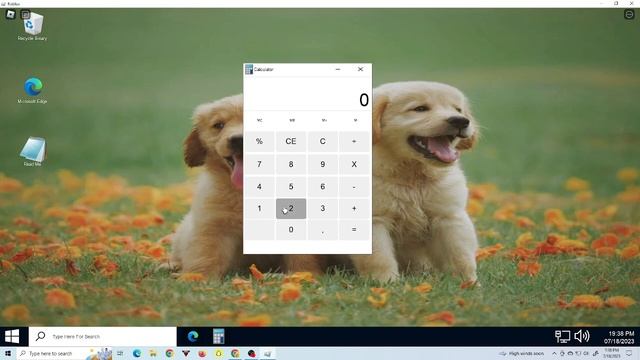
Task: Click digit 7 on the Calculator
Action: pos(259,164)
